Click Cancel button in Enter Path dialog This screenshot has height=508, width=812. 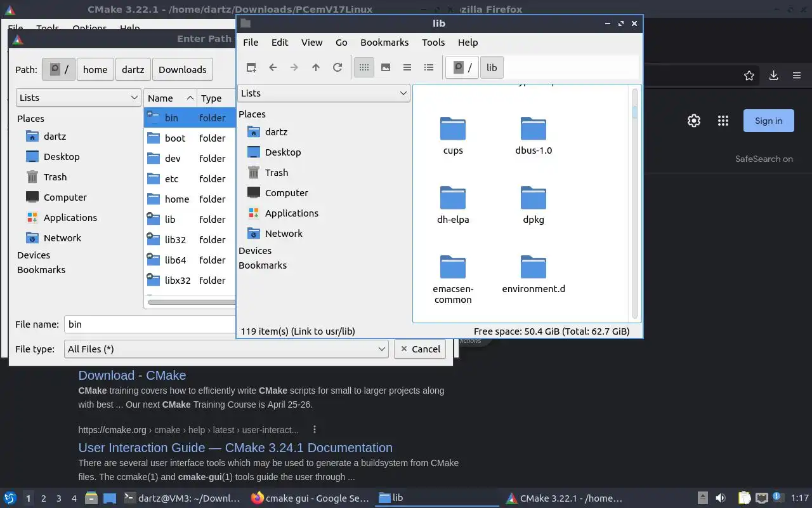click(419, 349)
